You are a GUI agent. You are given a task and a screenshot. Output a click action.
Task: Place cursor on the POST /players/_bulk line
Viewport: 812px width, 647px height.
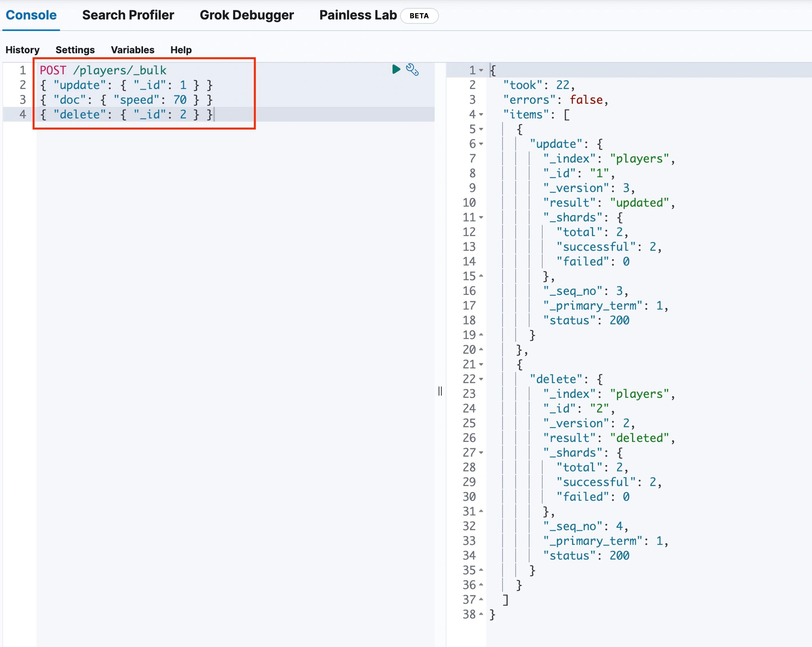pyautogui.click(x=103, y=70)
